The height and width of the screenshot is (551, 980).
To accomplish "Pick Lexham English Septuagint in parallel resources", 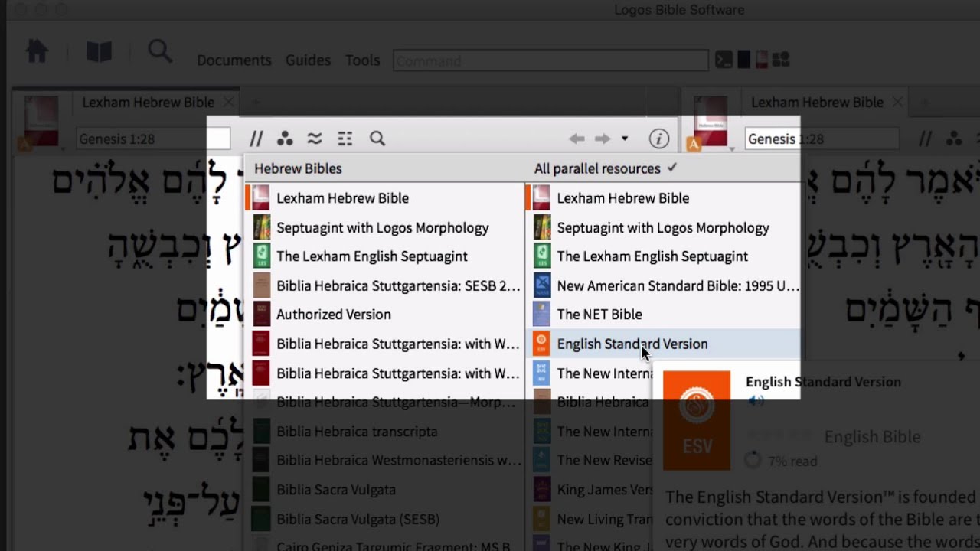I will (663, 256).
